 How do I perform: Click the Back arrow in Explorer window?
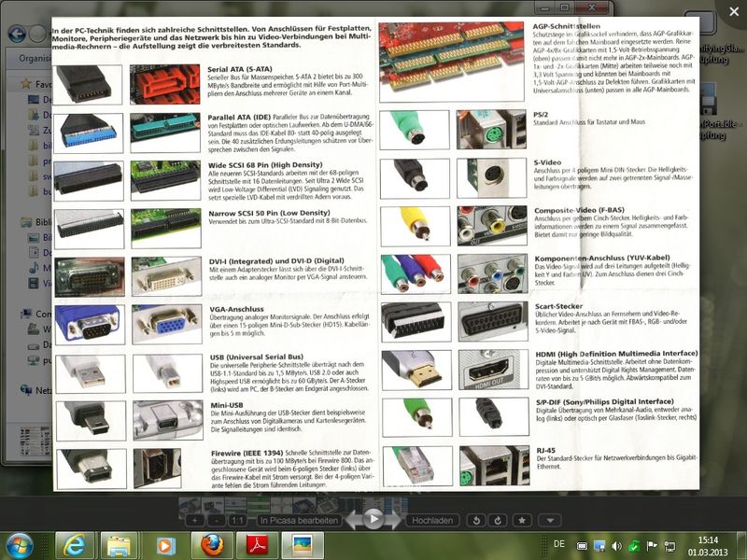pos(17,34)
